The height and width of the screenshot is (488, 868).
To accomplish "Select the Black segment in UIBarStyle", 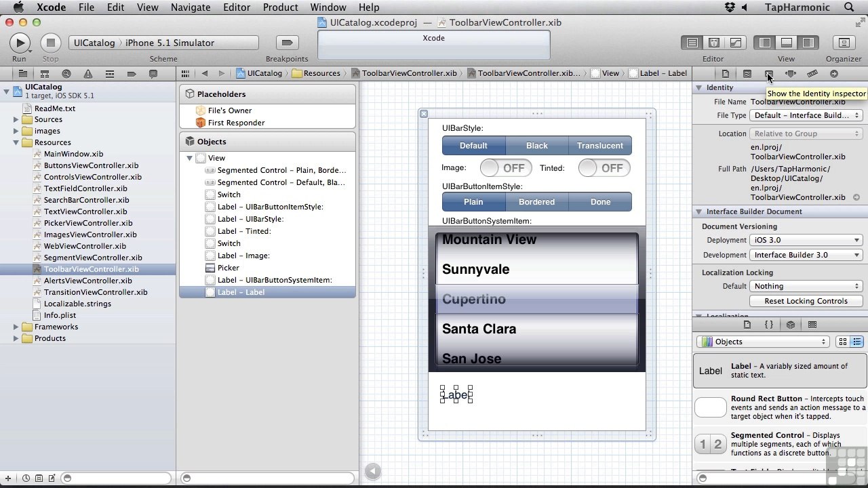I will [536, 146].
